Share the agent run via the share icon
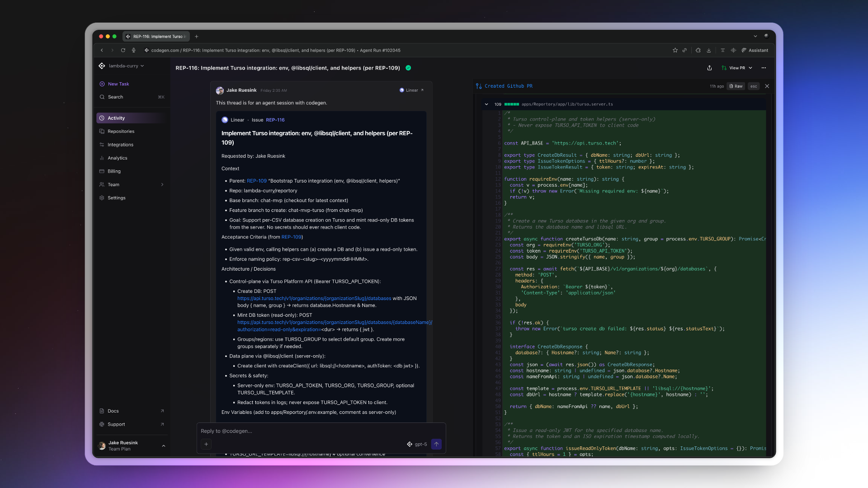868x488 pixels. [709, 68]
